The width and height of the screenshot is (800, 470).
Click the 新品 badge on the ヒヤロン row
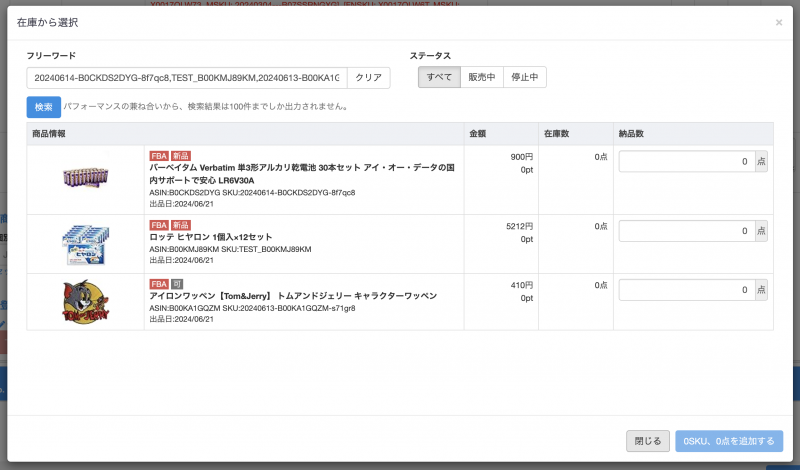click(x=180, y=225)
